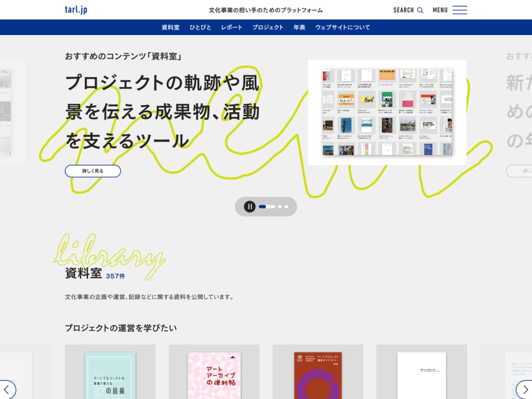Open the 27の技術 book card

[x=110, y=372]
